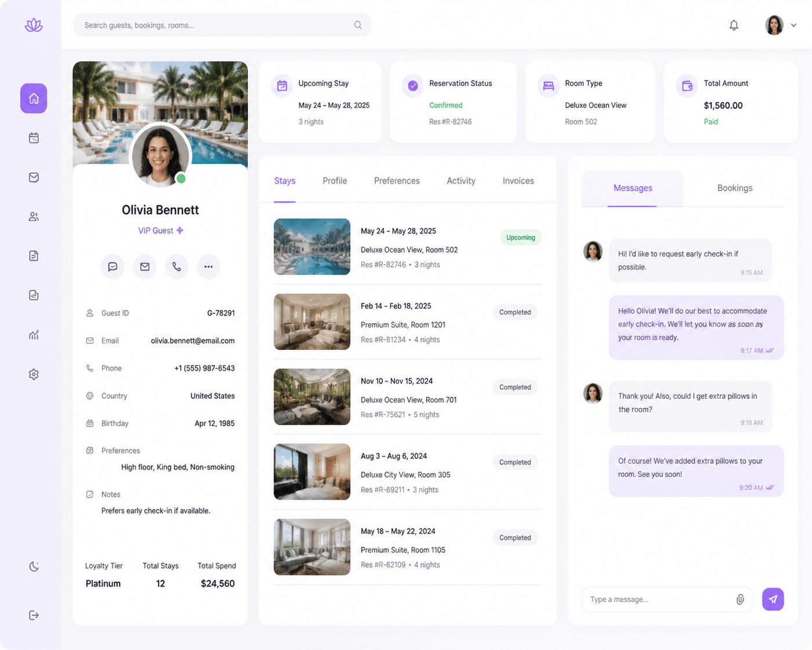812x650 pixels.
Task: Focus the Type a message field
Action: (667, 599)
